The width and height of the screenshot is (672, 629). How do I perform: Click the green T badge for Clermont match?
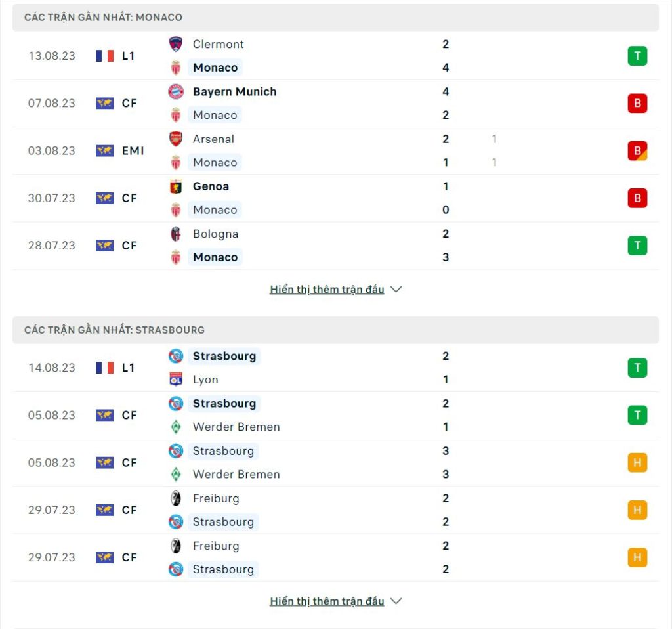(x=637, y=56)
